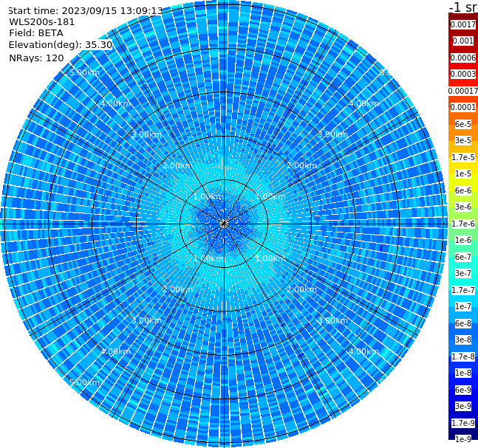
Task: Click the 1.7e-9 colorbar value
Action: [x=463, y=423]
